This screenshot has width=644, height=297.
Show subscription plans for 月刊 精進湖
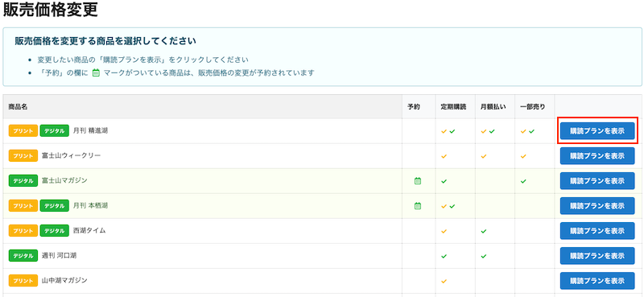597,130
